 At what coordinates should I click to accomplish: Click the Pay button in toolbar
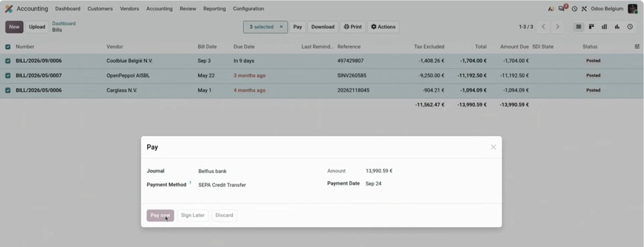(297, 27)
